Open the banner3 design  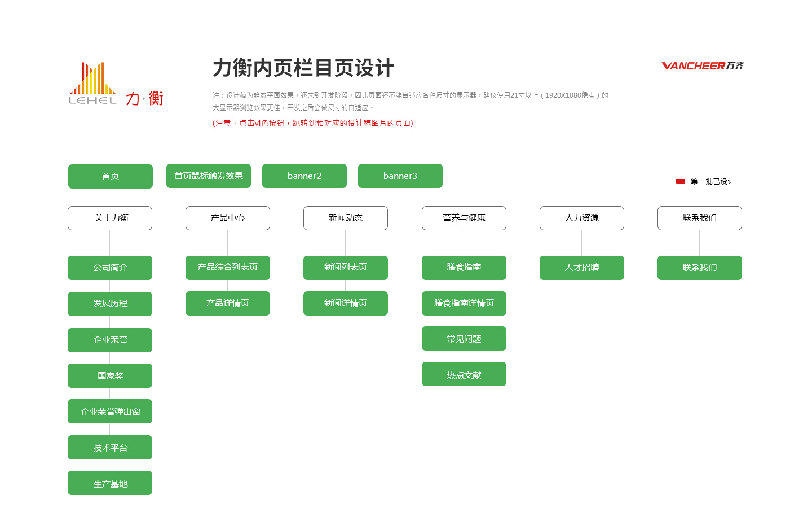click(x=400, y=176)
